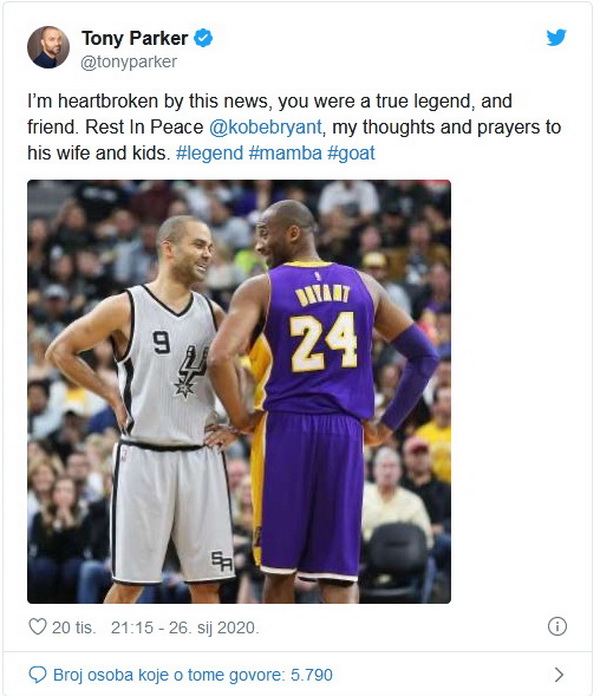The width and height of the screenshot is (600, 696).
Task: Click the 5.790 people talking count
Action: click(x=312, y=675)
